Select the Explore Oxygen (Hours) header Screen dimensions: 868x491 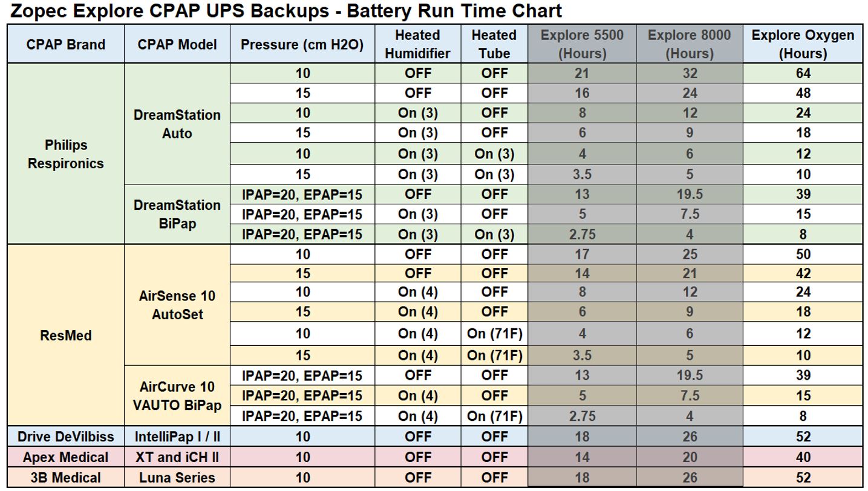[x=803, y=44]
